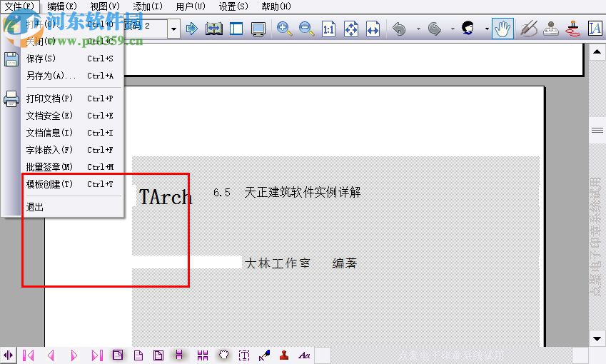Select 字体嵌入(F) menu item
Image resolution: width=606 pixels, height=364 pixels.
click(72, 150)
